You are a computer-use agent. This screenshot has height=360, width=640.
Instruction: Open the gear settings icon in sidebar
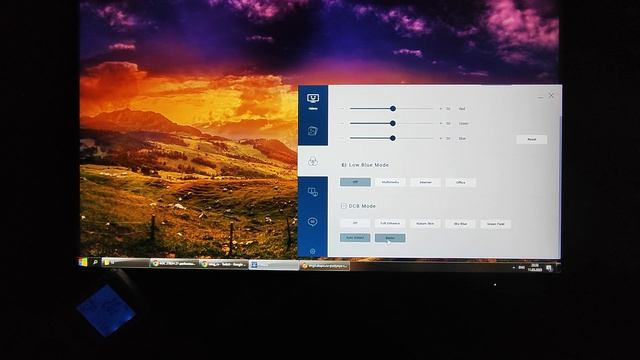[313, 251]
